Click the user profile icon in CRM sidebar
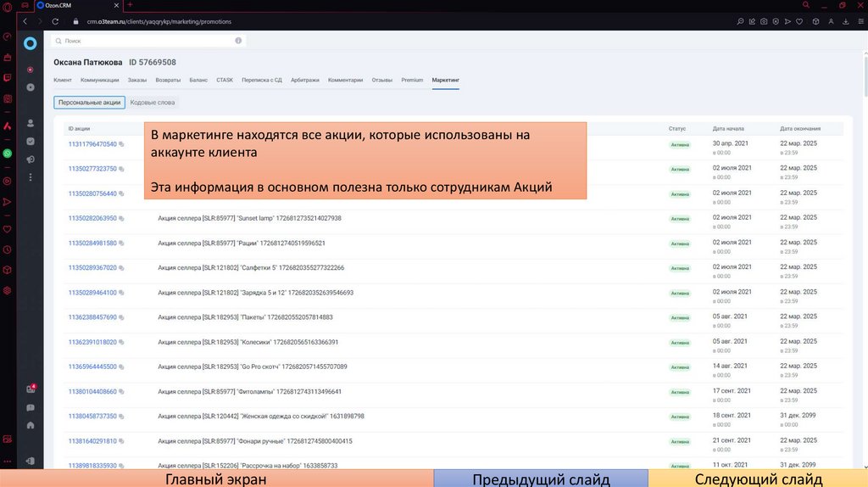Screen dimensions: 868x487 tap(31, 124)
